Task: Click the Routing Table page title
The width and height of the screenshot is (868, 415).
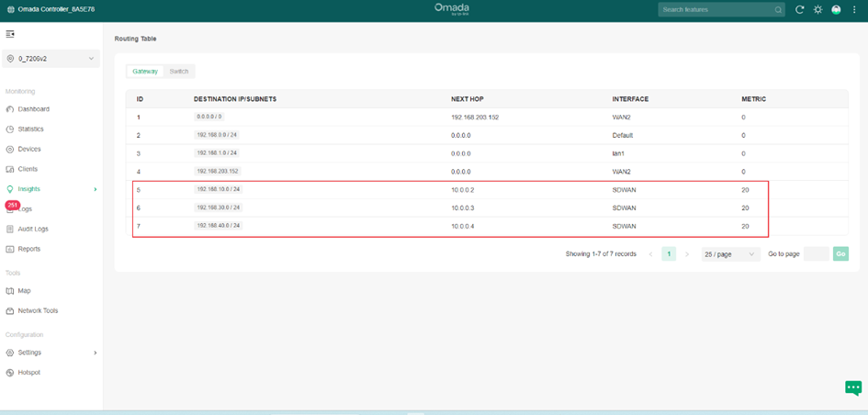Action: coord(135,39)
